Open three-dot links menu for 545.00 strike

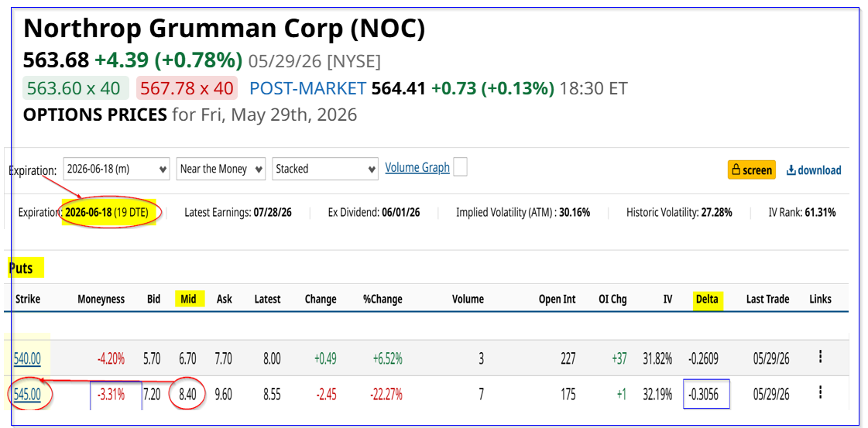point(820,394)
